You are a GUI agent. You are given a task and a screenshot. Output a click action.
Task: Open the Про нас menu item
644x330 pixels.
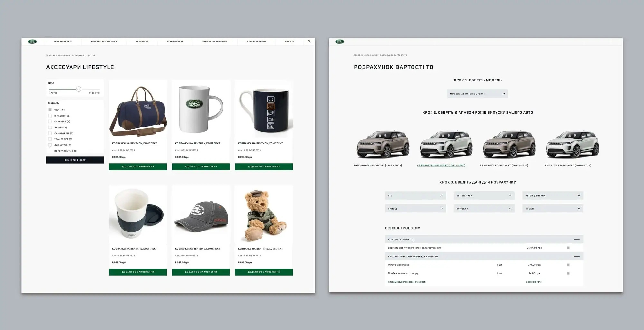[290, 42]
